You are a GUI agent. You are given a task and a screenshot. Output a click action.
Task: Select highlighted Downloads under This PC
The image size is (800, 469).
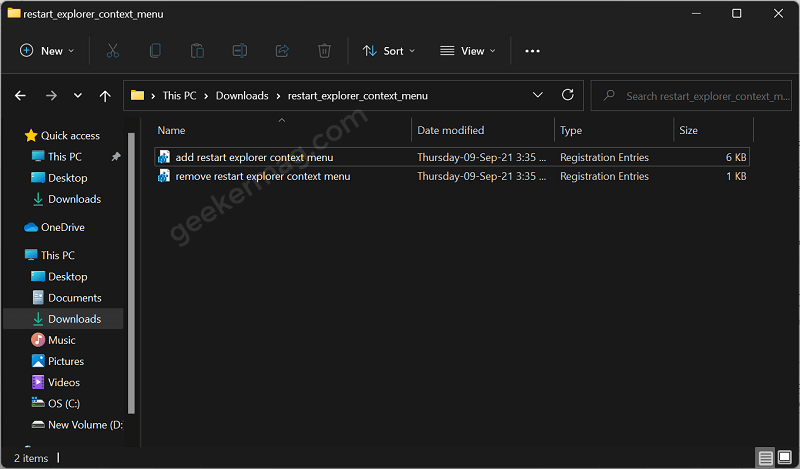tap(63, 318)
